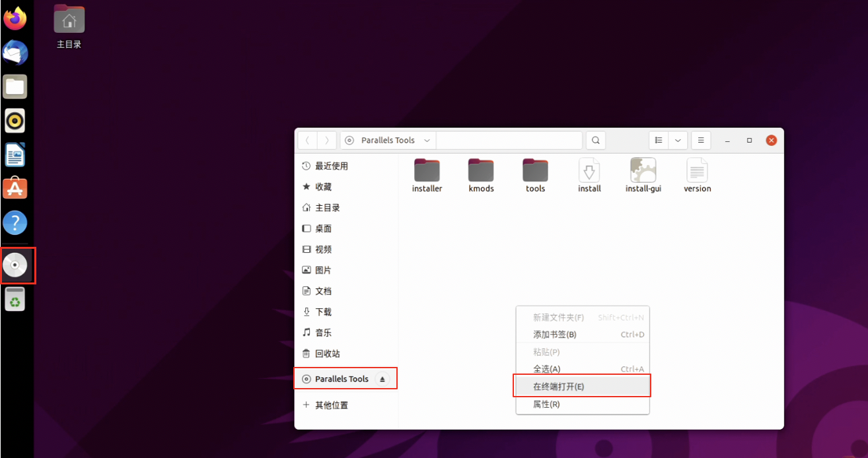The height and width of the screenshot is (458, 868).
Task: Open 下载 in the sidebar
Action: [346, 311]
